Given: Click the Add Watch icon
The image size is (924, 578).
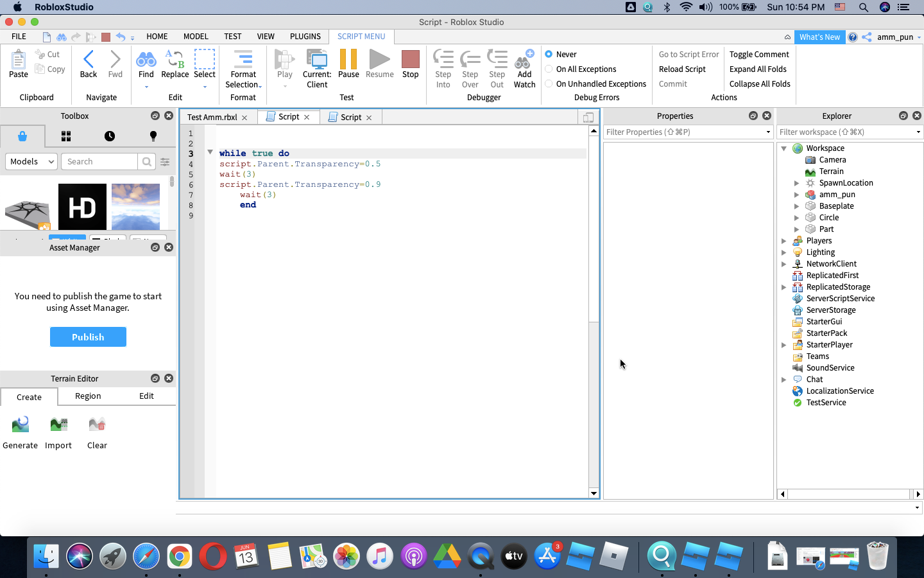Looking at the screenshot, I should (x=524, y=59).
